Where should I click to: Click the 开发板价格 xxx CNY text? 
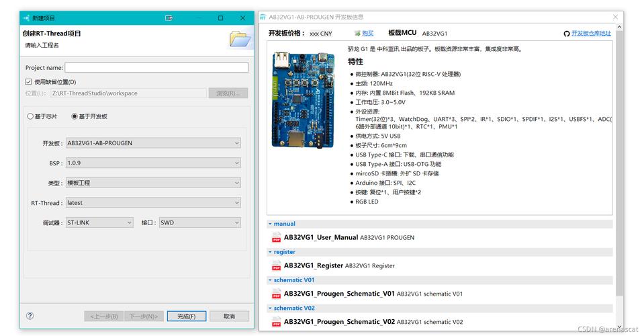[300, 34]
